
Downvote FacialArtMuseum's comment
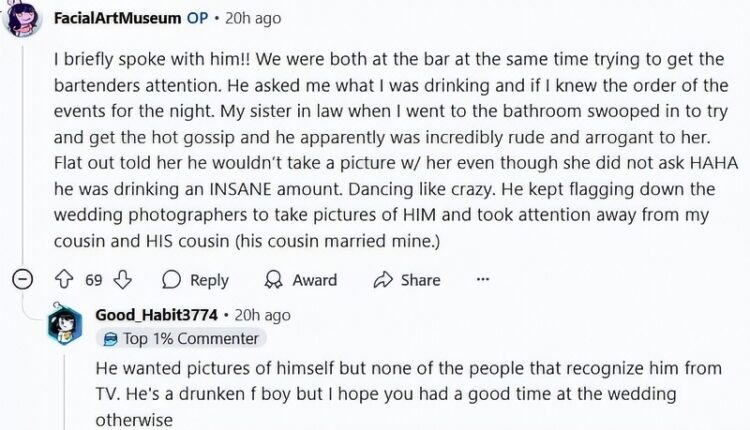pos(122,280)
